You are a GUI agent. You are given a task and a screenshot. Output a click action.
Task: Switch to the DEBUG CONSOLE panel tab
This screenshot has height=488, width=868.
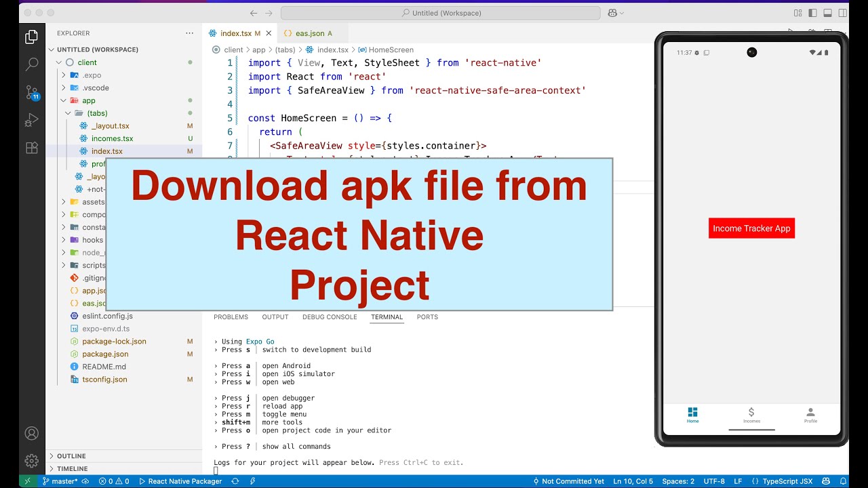coord(330,317)
